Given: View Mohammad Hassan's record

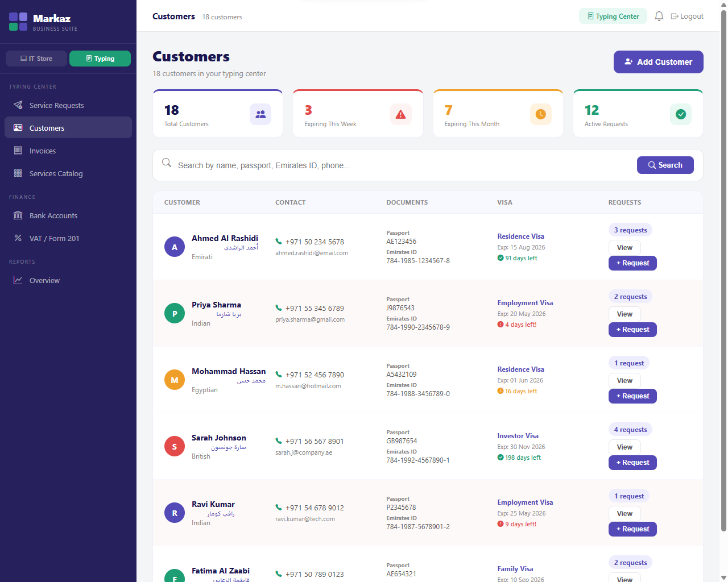Looking at the screenshot, I should (624, 381).
